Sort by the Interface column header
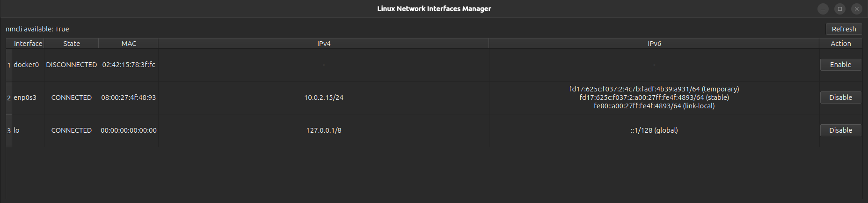Image resolution: width=868 pixels, height=203 pixels. [x=28, y=44]
